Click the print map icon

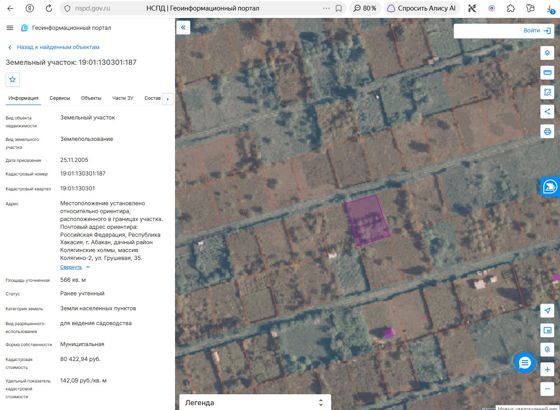click(x=547, y=131)
